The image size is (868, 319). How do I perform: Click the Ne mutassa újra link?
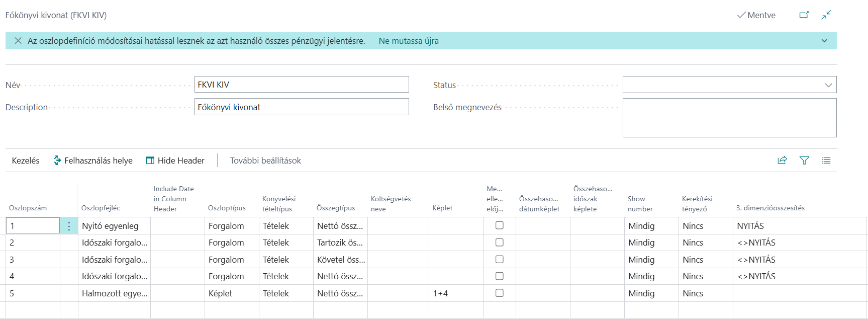click(409, 41)
